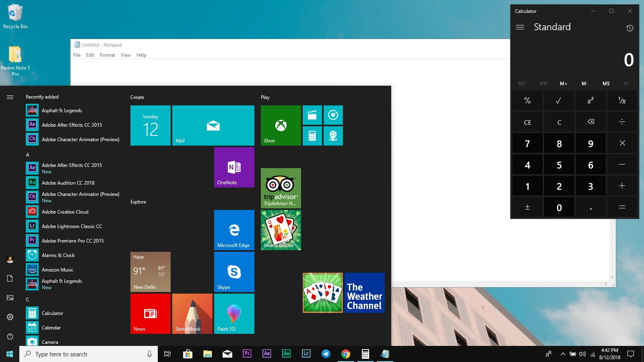Launch the OneNote tile

(x=234, y=167)
